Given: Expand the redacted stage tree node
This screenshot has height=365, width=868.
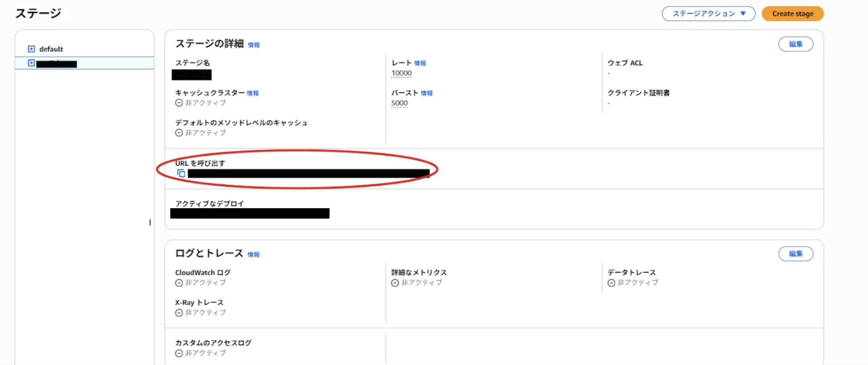Looking at the screenshot, I should pyautogui.click(x=31, y=63).
